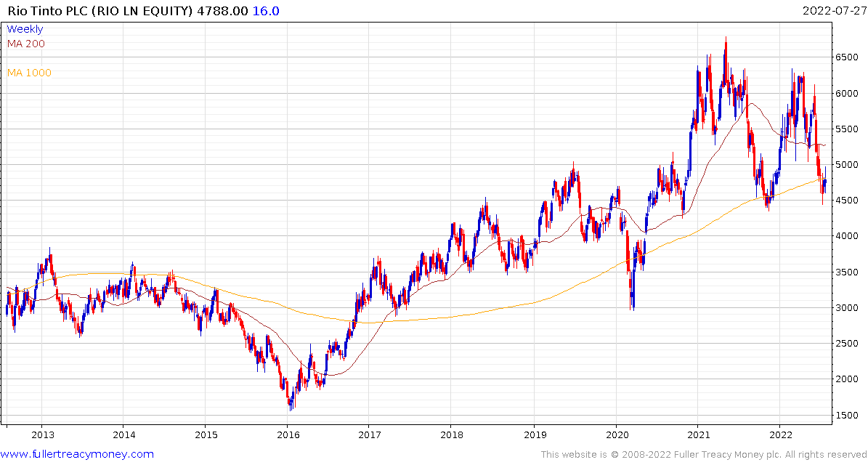Click the 3000 price axis label

(848, 308)
